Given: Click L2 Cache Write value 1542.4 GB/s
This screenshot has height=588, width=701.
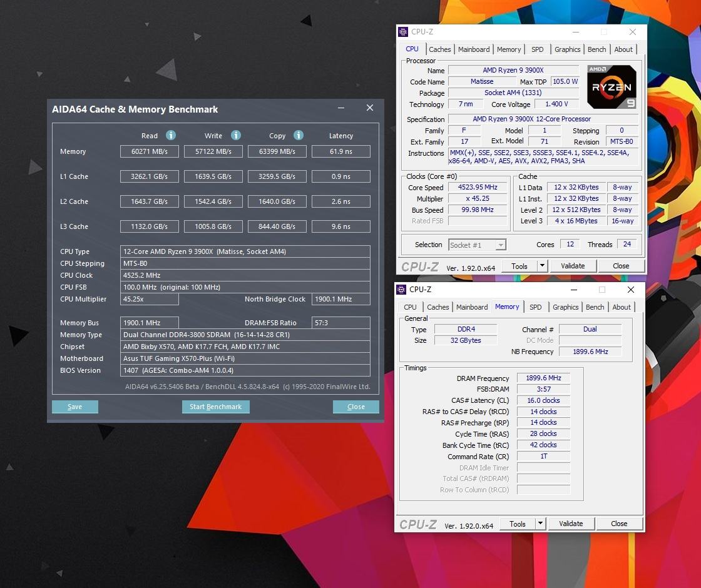Looking at the screenshot, I should 213,201.
